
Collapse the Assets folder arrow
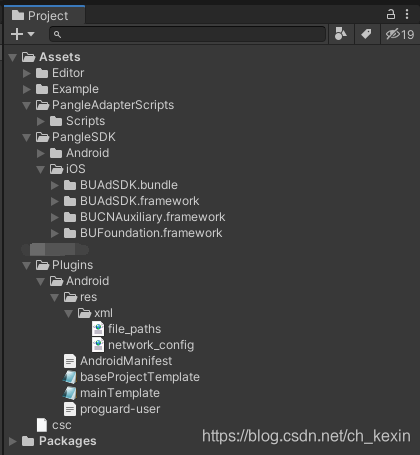(13, 57)
